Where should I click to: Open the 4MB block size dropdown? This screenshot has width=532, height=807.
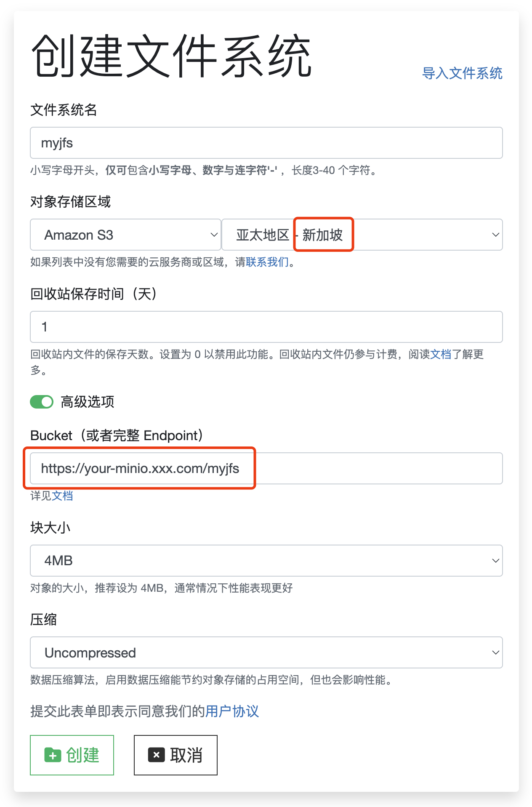click(266, 561)
